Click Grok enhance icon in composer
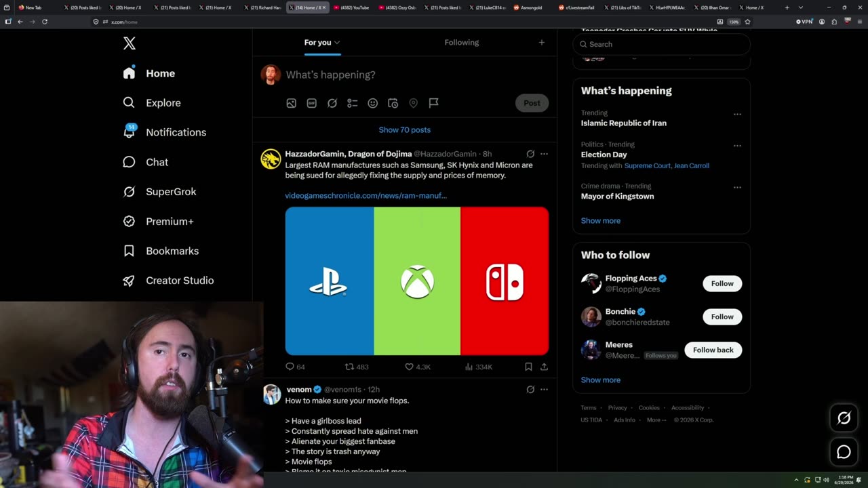868x488 pixels. pyautogui.click(x=332, y=103)
